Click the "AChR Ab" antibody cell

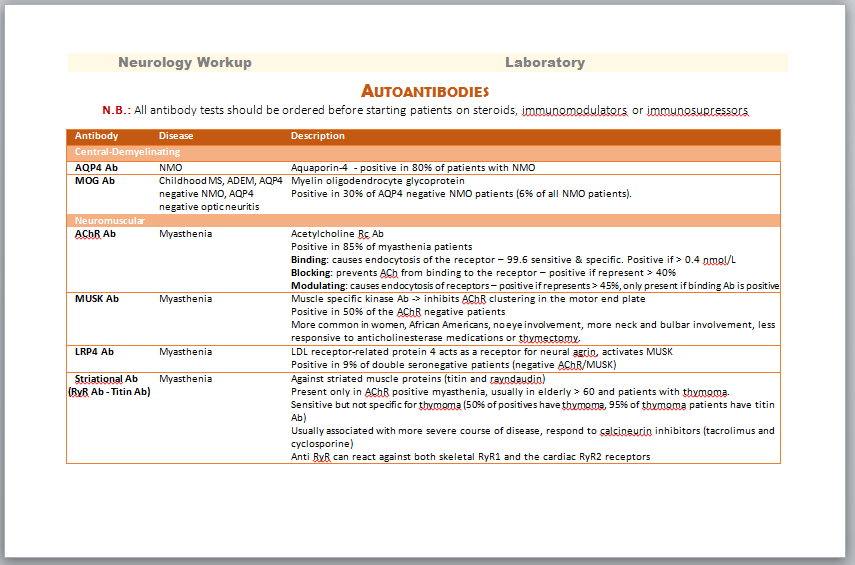pos(96,234)
